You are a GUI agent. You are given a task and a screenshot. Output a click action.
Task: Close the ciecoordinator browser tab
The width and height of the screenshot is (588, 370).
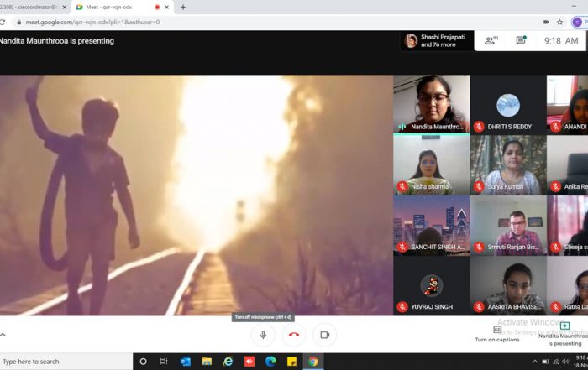[x=64, y=7]
